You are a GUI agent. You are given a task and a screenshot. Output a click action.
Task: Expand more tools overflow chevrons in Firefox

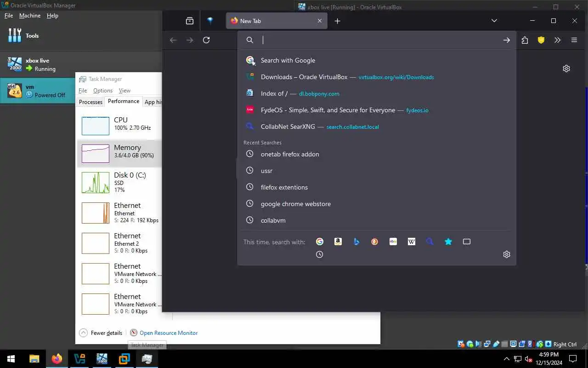(557, 40)
